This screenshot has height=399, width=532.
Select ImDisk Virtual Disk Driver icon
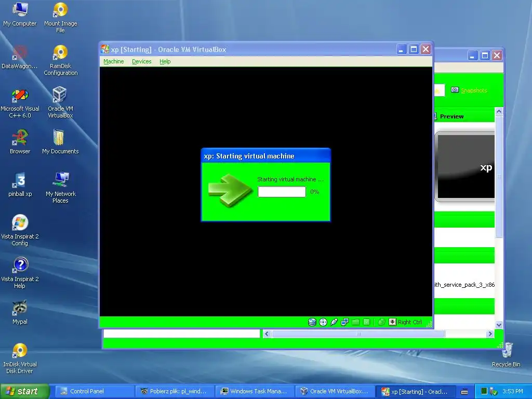click(x=20, y=358)
